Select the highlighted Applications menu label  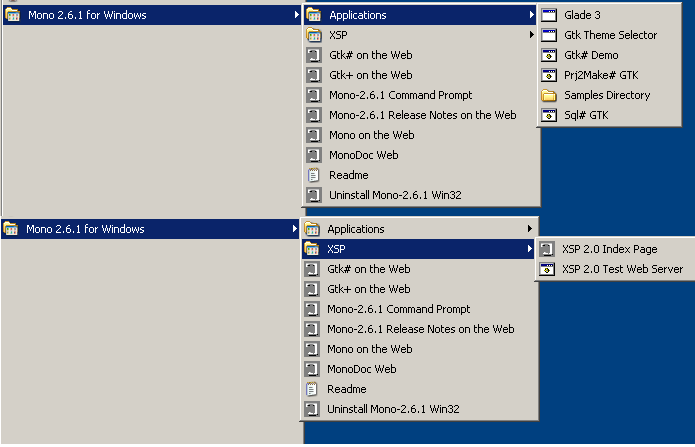tap(357, 15)
